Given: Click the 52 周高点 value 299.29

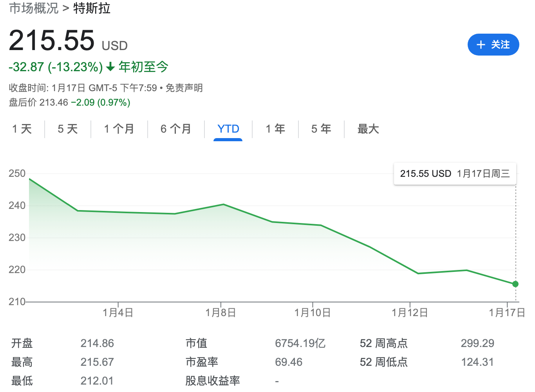Looking at the screenshot, I should [x=477, y=343].
